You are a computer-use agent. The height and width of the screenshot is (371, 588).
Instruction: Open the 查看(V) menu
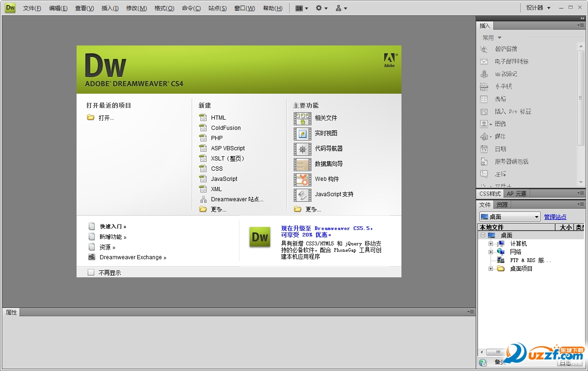click(x=84, y=8)
